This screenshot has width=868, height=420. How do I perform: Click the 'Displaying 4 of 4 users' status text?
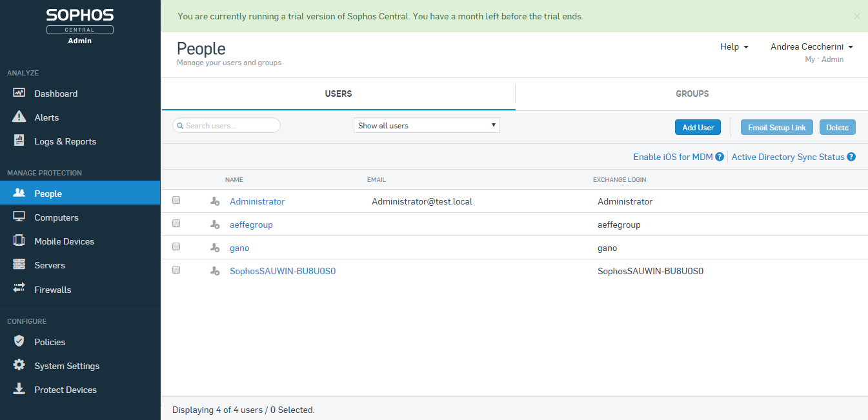point(243,410)
